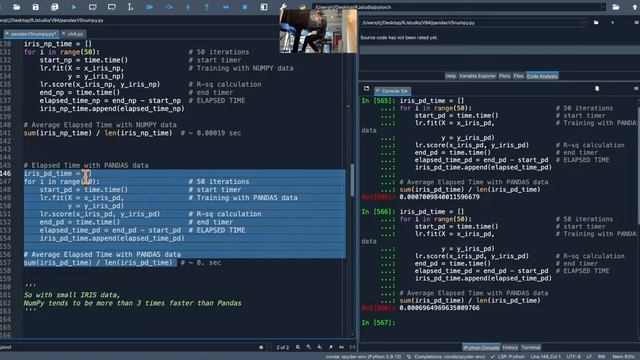Stop debugging with the square icon
The width and height of the screenshot is (640, 360).
point(245,7)
